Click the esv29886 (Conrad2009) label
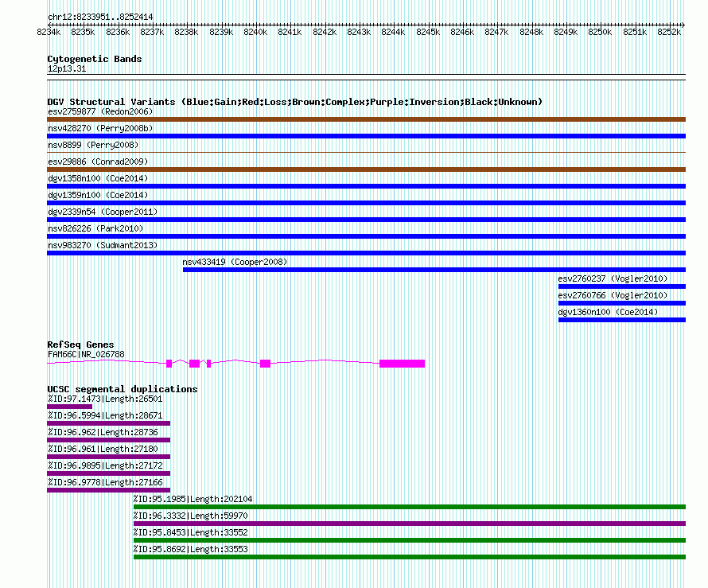The height and width of the screenshot is (588, 708). 98,162
